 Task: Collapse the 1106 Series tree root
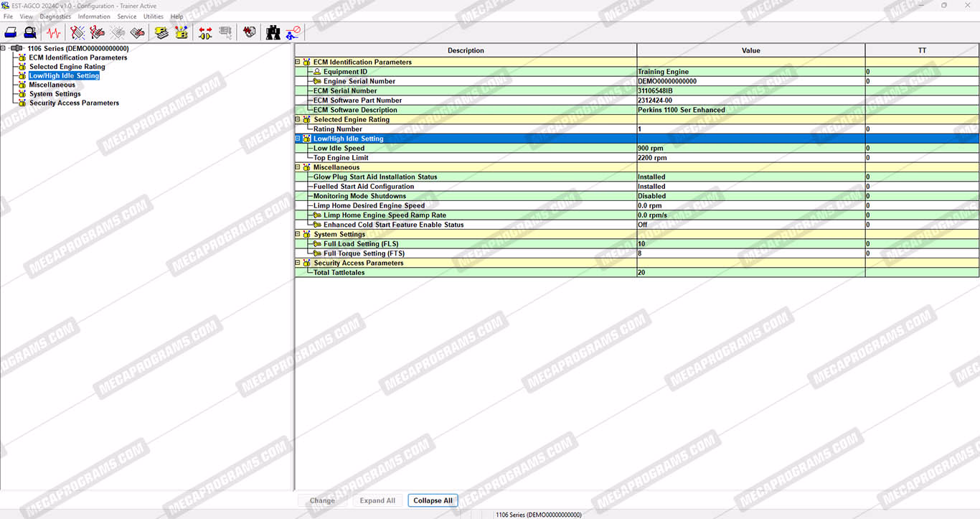pyautogui.click(x=4, y=49)
